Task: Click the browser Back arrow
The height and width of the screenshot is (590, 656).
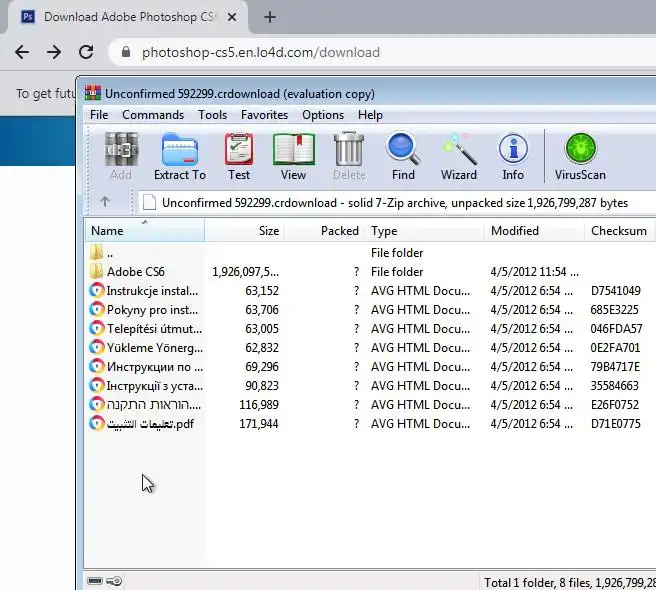Action: [22, 52]
